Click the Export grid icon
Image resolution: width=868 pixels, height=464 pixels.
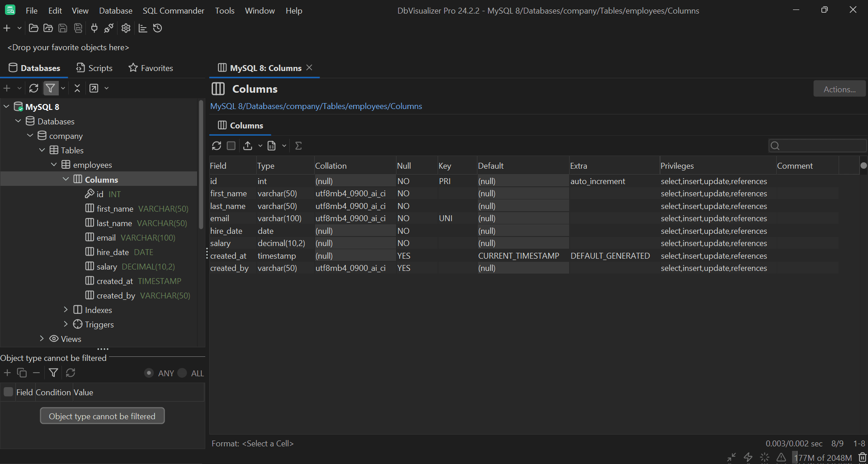pyautogui.click(x=249, y=146)
